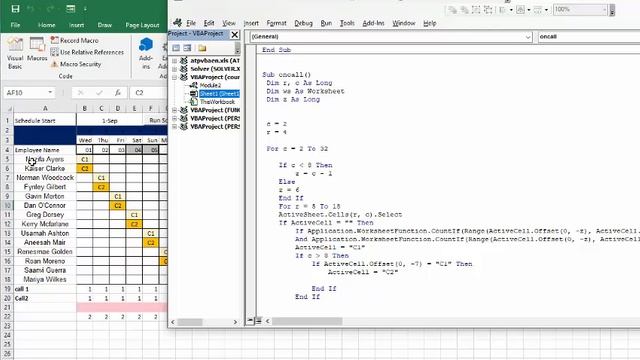Screen dimensions: 640x360
Task: Open the VBA Add-Ins menu
Action: 373,23
